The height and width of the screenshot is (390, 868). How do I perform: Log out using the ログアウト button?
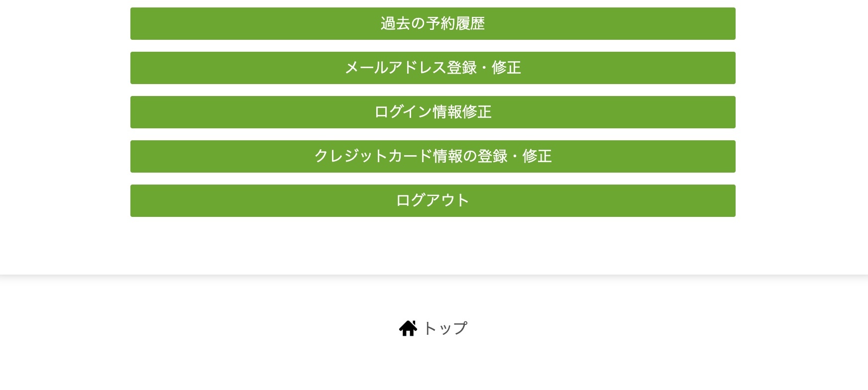pos(433,200)
